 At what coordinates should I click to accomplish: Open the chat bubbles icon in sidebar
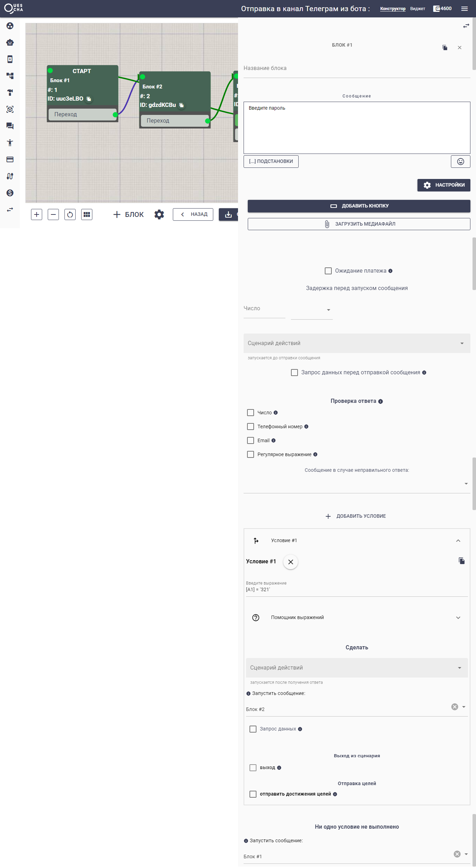pyautogui.click(x=10, y=126)
